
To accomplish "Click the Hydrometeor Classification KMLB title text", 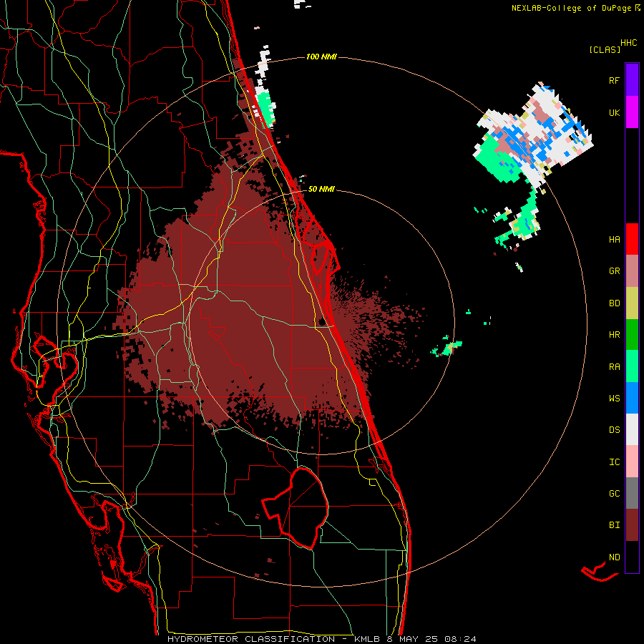I will (321, 639).
